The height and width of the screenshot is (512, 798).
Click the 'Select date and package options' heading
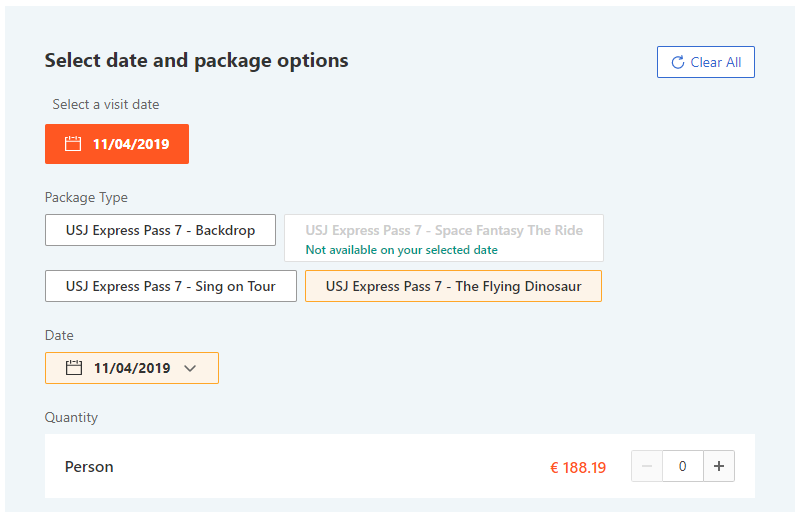pyautogui.click(x=196, y=61)
